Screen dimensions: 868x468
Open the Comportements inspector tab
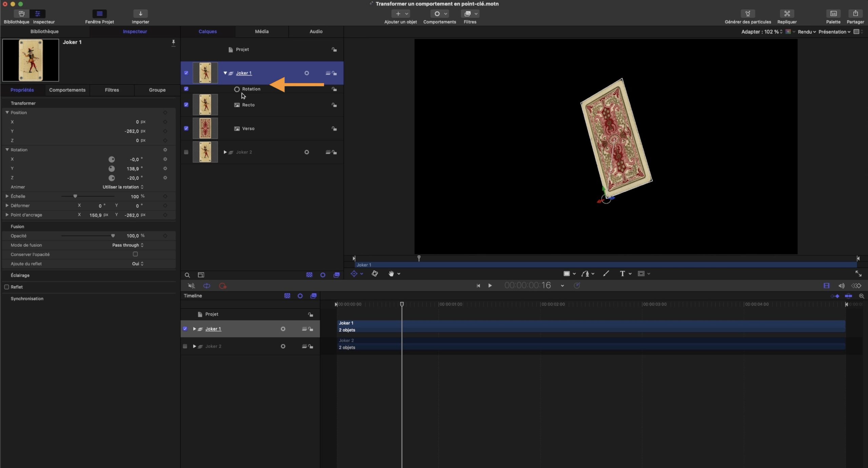coord(67,90)
